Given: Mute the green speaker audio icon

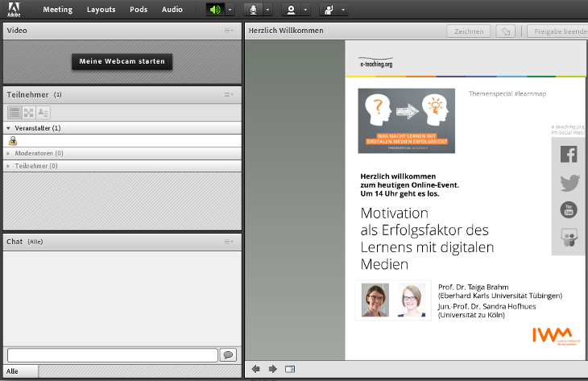Looking at the screenshot, I should pyautogui.click(x=214, y=10).
